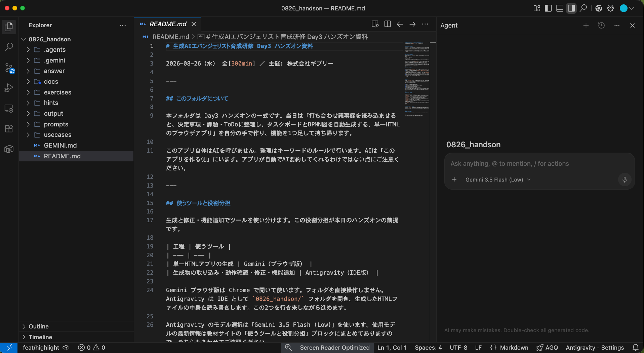Click the README.md breadcrumb item
Image resolution: width=644 pixels, height=353 pixels.
pos(171,37)
